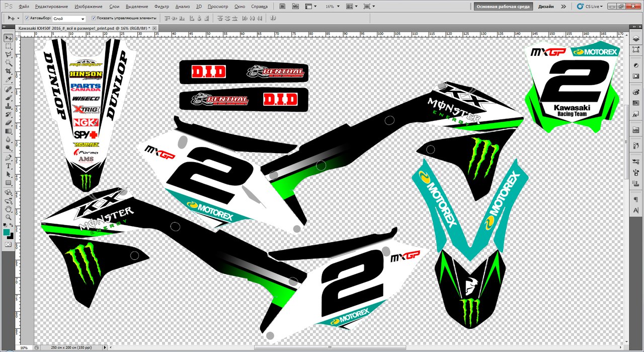Open the Move tool preset picker arrow
The width and height of the screenshot is (644, 352).
18,19
